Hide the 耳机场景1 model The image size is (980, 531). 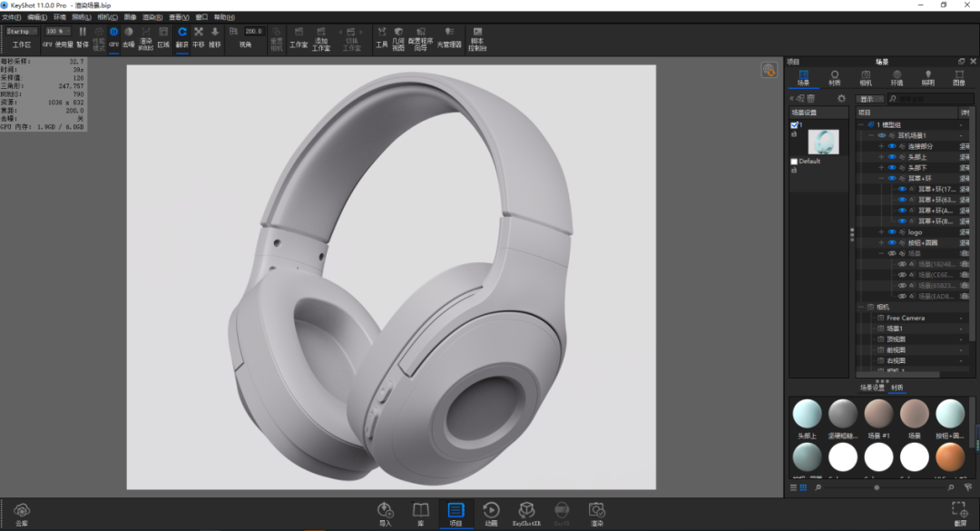[x=882, y=136]
